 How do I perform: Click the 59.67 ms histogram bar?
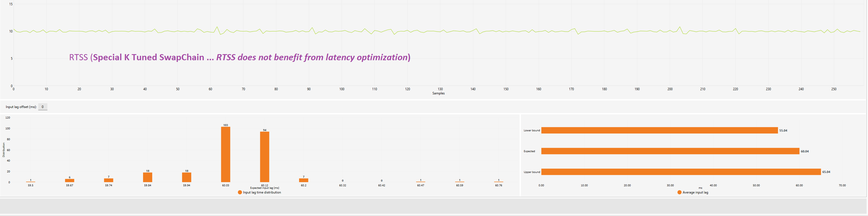click(69, 180)
